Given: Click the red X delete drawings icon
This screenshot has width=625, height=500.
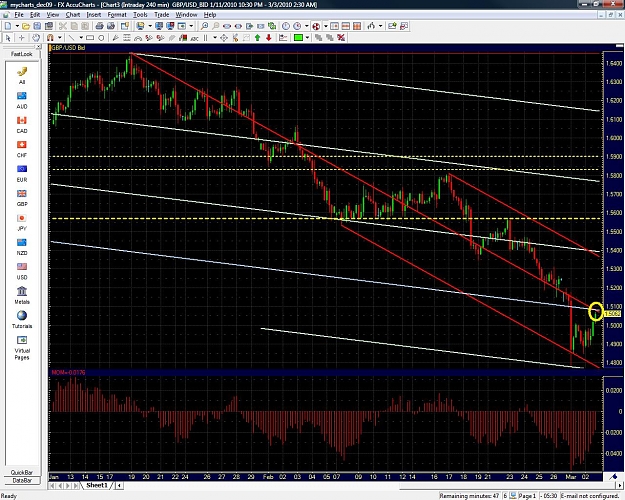Looking at the screenshot, I should click(341, 38).
